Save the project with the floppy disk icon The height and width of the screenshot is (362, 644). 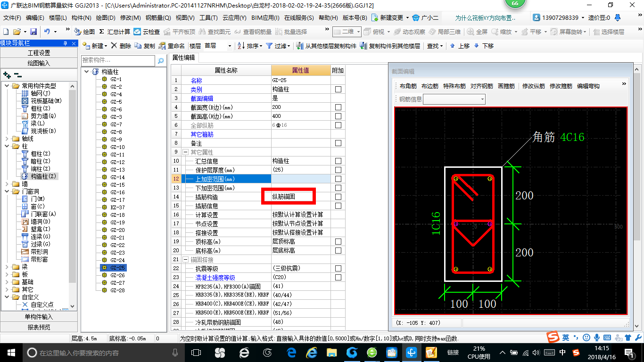[x=33, y=32]
